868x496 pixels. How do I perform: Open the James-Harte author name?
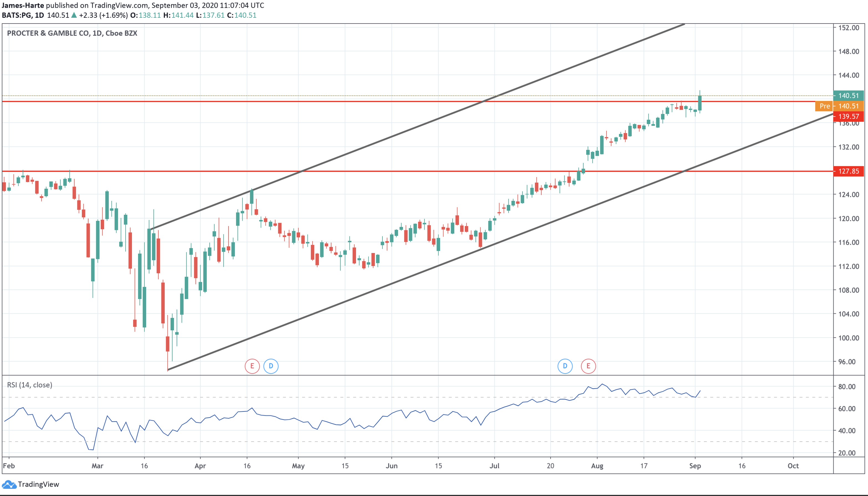(x=22, y=5)
